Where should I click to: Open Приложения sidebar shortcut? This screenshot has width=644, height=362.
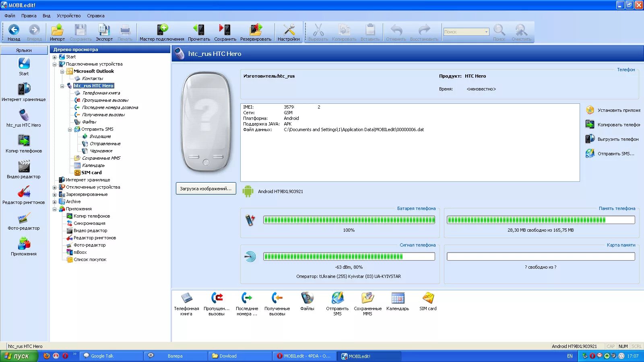tap(24, 247)
